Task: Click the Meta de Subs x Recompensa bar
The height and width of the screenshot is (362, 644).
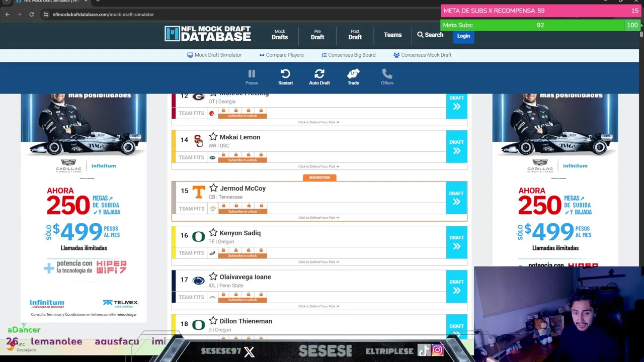Action: (x=540, y=11)
